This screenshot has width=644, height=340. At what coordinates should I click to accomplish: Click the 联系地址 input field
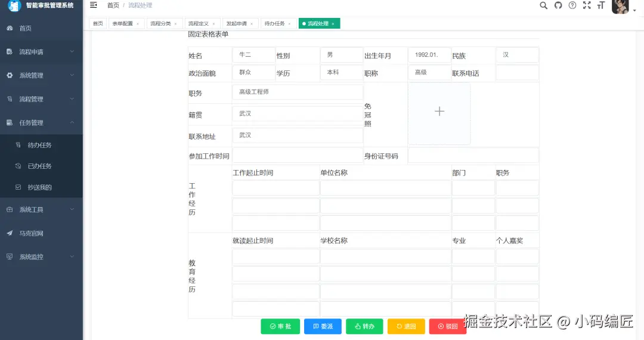[x=298, y=135]
